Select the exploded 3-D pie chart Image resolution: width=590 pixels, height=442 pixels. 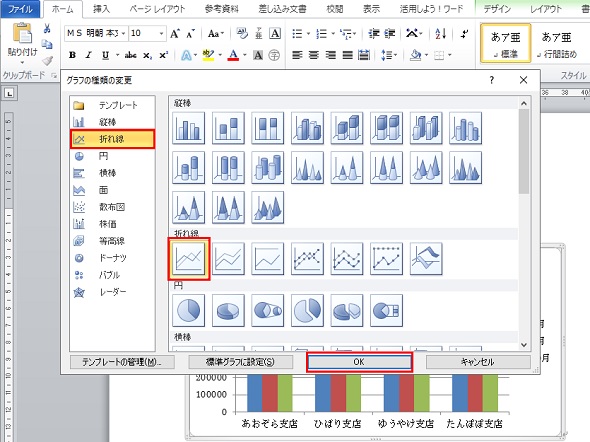[x=347, y=310]
